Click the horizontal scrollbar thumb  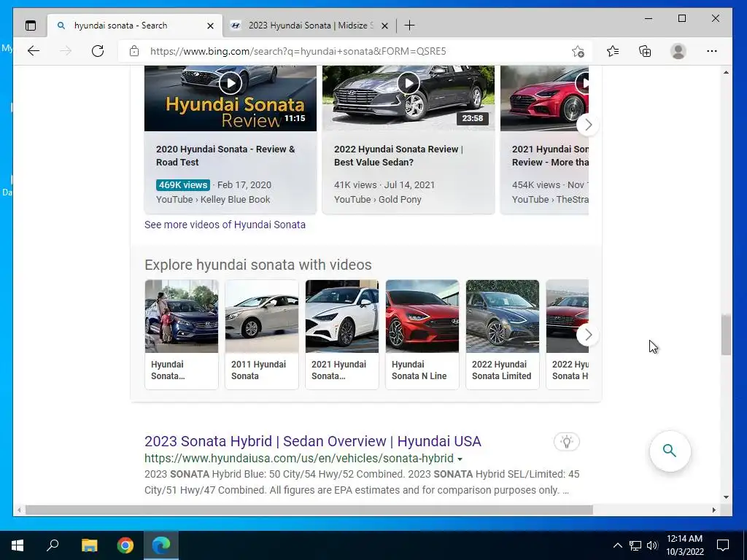(x=309, y=510)
